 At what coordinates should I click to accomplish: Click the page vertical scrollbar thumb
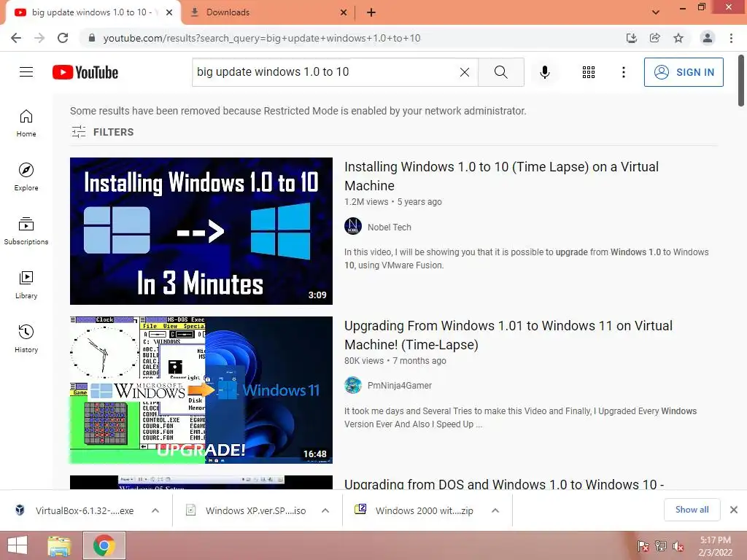[741, 81]
